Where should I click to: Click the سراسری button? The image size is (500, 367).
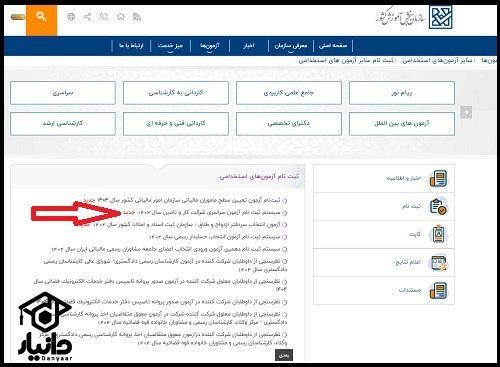[x=63, y=93]
